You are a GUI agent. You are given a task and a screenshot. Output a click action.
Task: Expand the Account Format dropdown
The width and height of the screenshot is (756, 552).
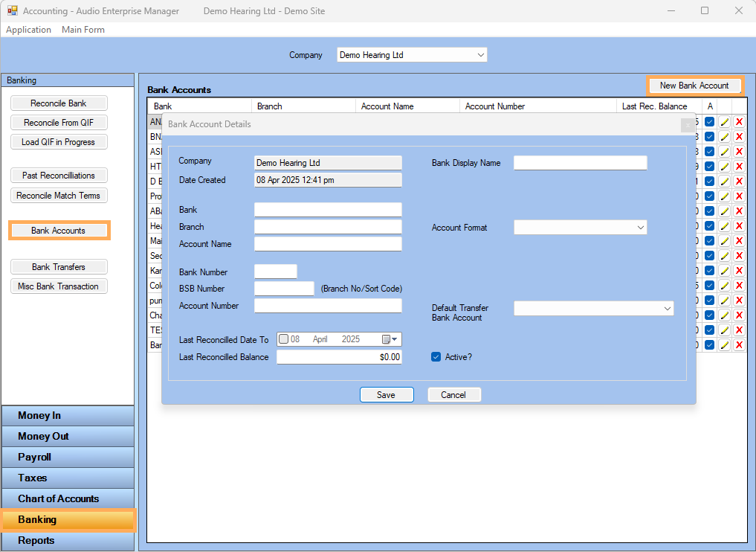640,228
